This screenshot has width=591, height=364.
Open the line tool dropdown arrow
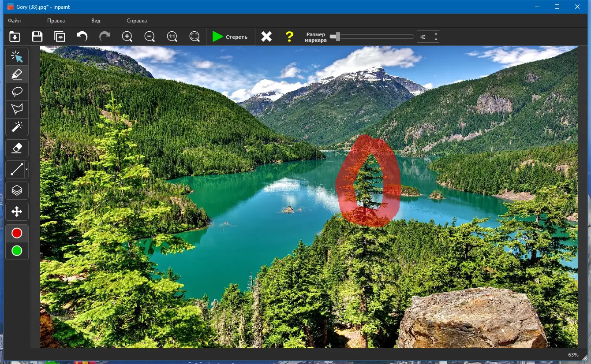(26, 169)
